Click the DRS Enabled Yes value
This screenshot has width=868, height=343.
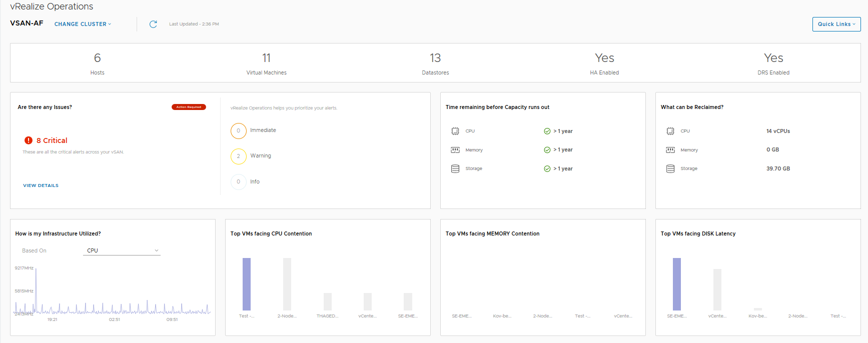773,58
